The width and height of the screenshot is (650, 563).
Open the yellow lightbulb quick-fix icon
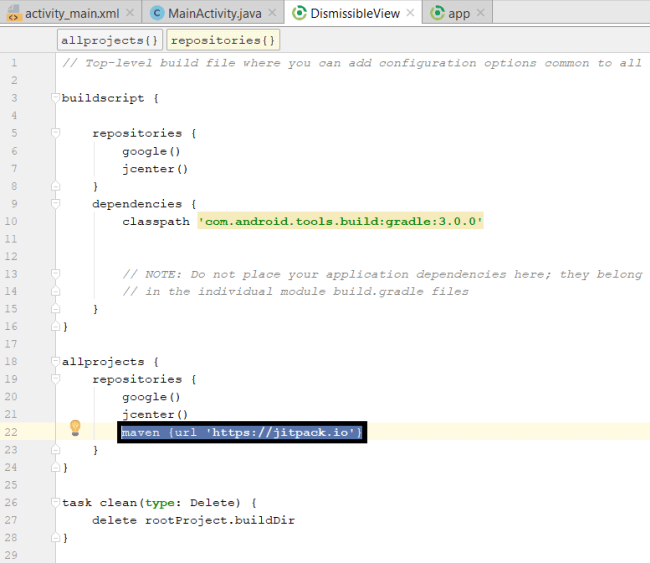tap(75, 427)
